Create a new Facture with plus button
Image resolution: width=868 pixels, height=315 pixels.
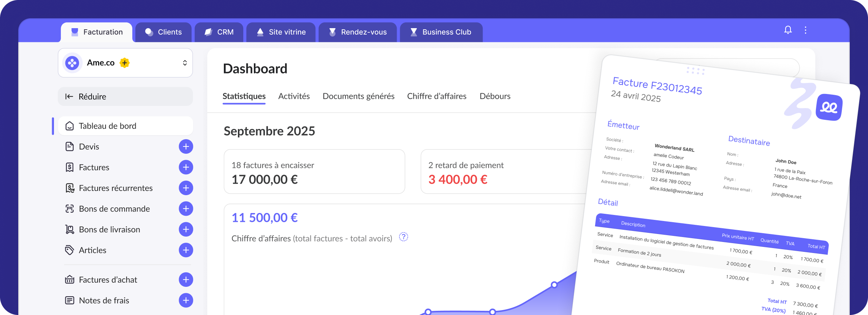point(186,167)
